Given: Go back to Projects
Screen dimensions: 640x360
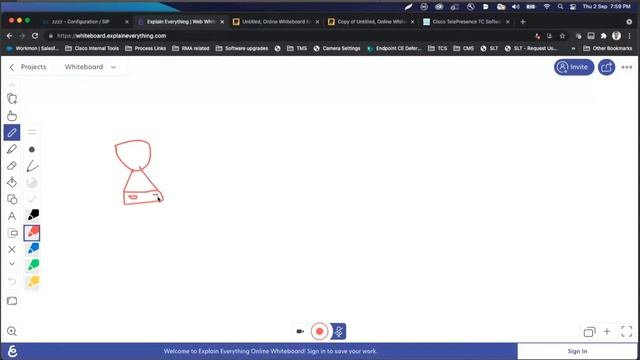Looking at the screenshot, I should click(28, 67).
